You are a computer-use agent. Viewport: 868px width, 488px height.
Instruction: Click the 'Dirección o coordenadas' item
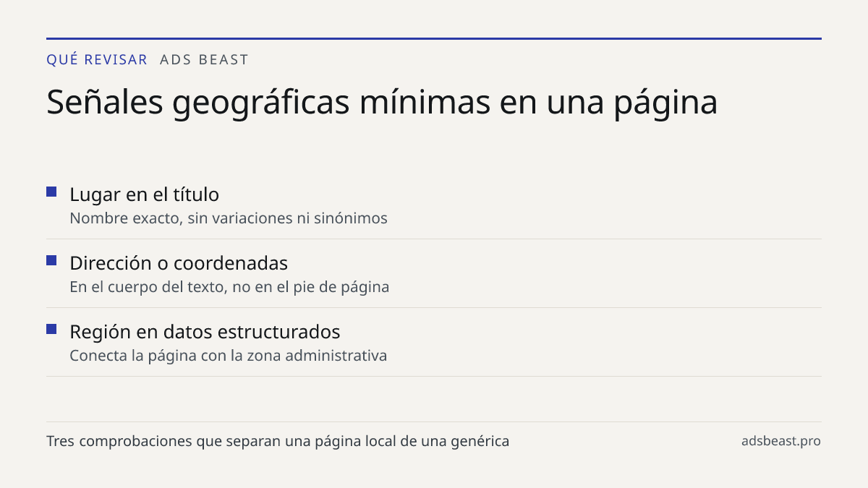[x=179, y=263]
